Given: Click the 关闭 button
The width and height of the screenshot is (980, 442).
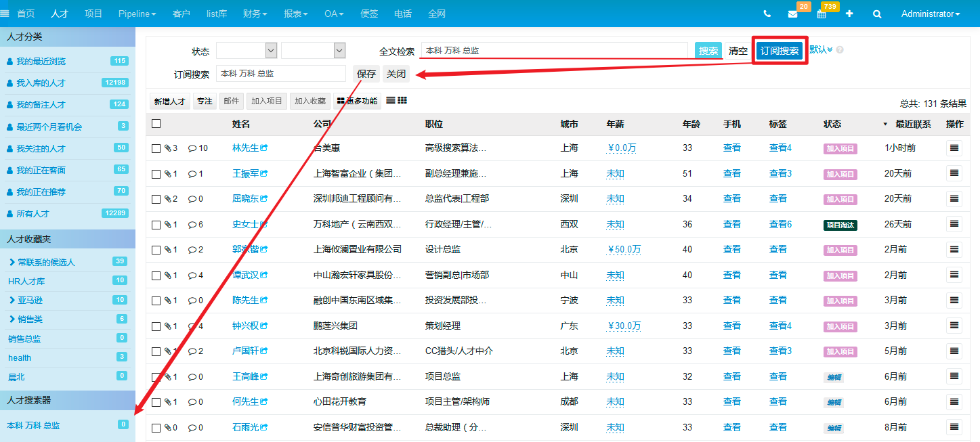Looking at the screenshot, I should tap(396, 74).
